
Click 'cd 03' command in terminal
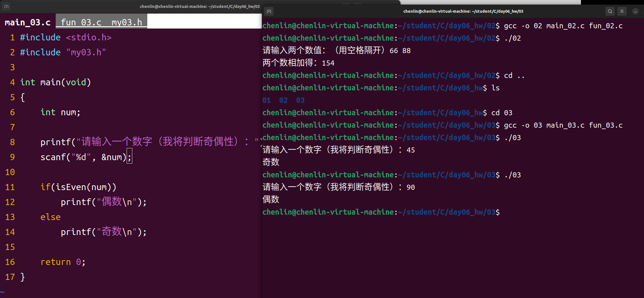(x=502, y=113)
